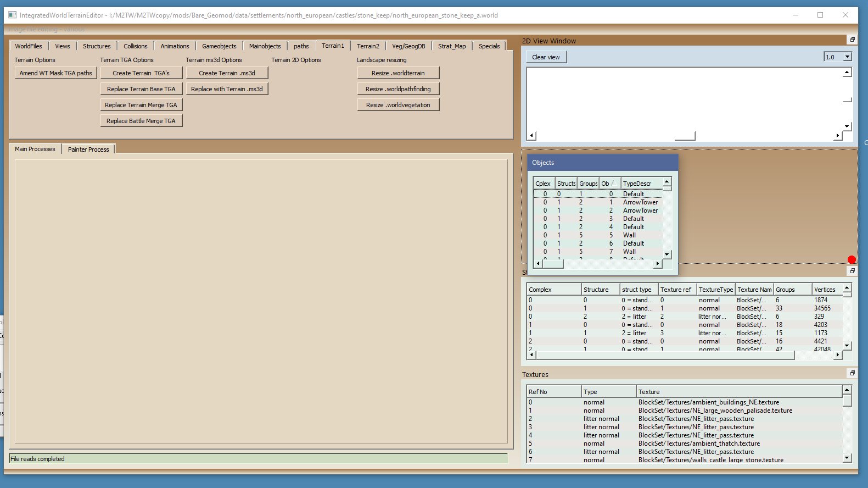868x488 pixels.
Task: Click Resize .worldterrain button
Action: tap(398, 73)
